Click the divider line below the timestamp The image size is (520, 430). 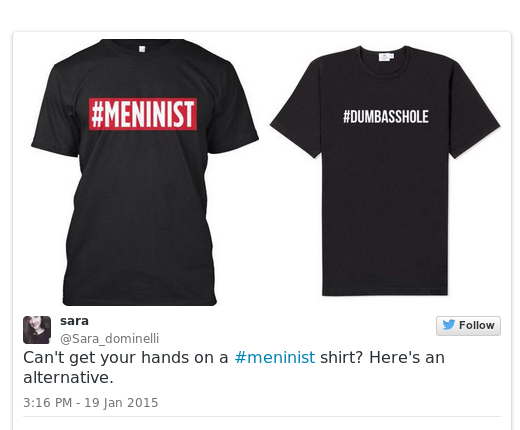pyautogui.click(x=262, y=416)
